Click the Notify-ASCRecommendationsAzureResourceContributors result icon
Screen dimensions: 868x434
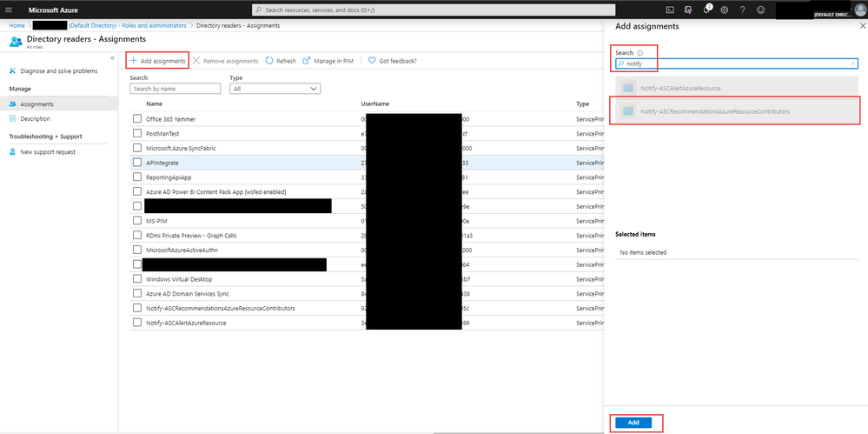[627, 111]
